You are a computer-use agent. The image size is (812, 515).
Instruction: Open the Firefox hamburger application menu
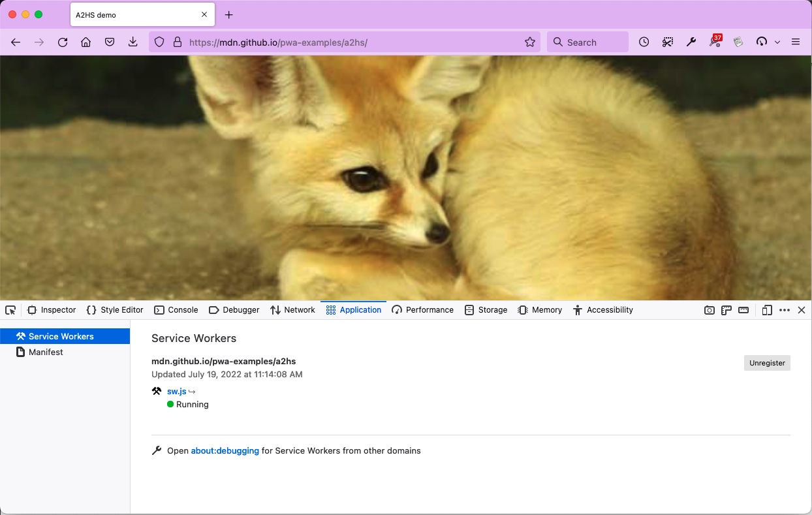point(796,42)
